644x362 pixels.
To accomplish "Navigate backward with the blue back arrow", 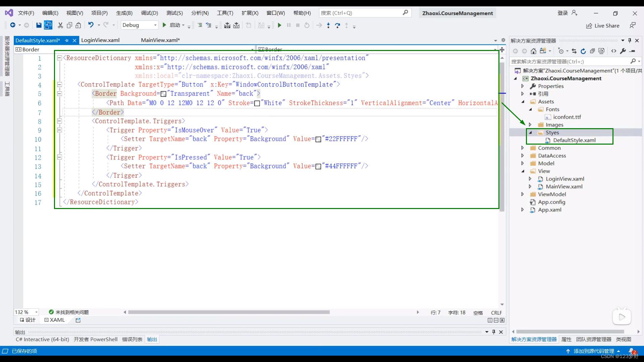I will click(x=13, y=25).
